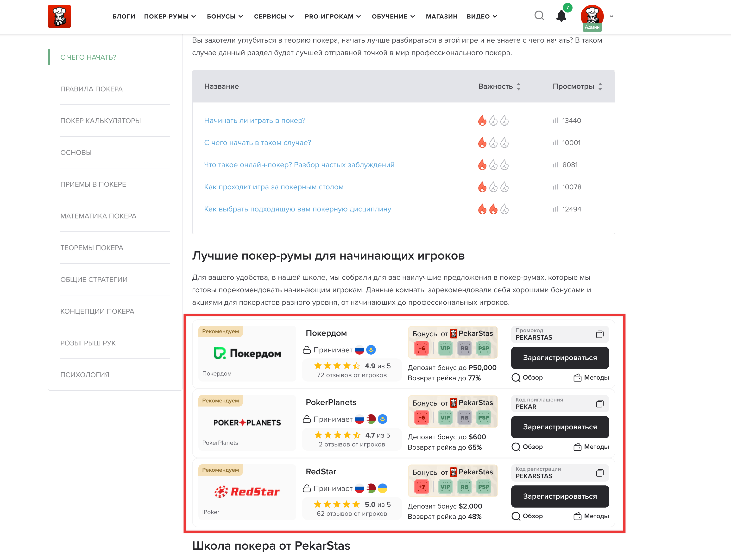Open the МАГАЗИН menu item
The width and height of the screenshot is (731, 560).
point(441,16)
